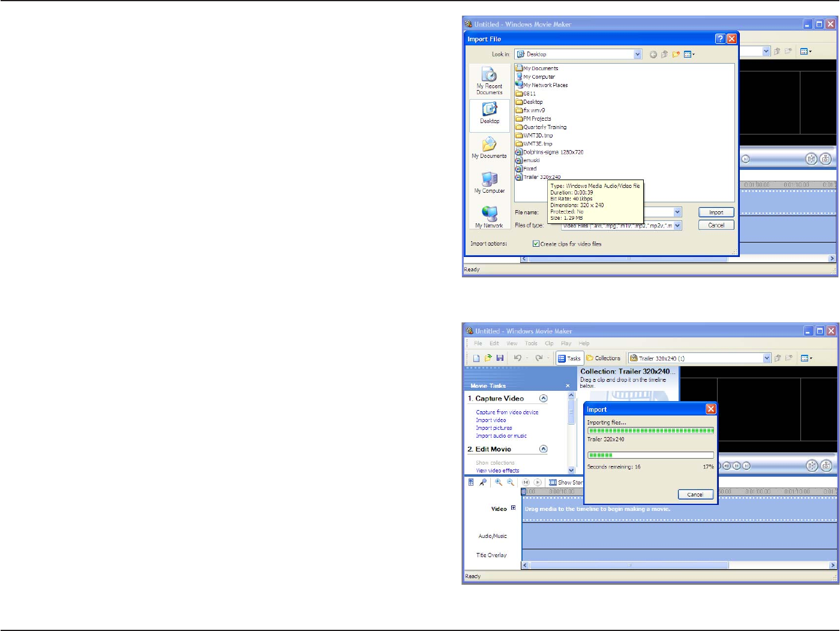Open the File menu
The height and width of the screenshot is (631, 840).
[x=478, y=344]
